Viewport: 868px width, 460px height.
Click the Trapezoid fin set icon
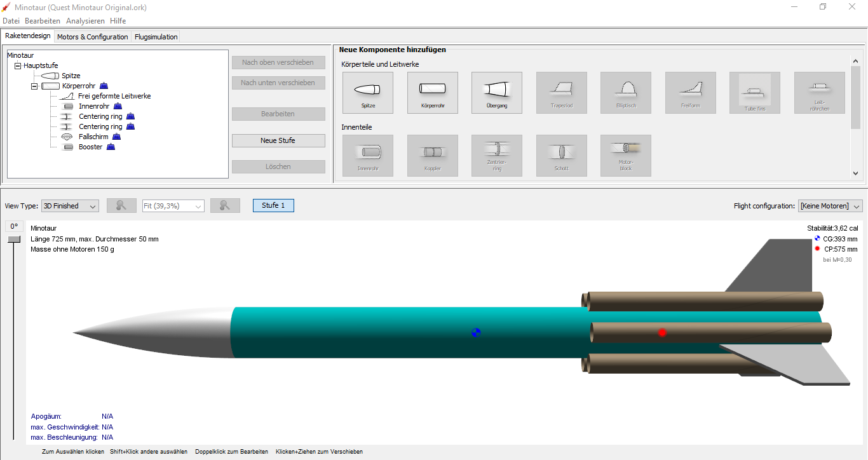click(x=561, y=92)
